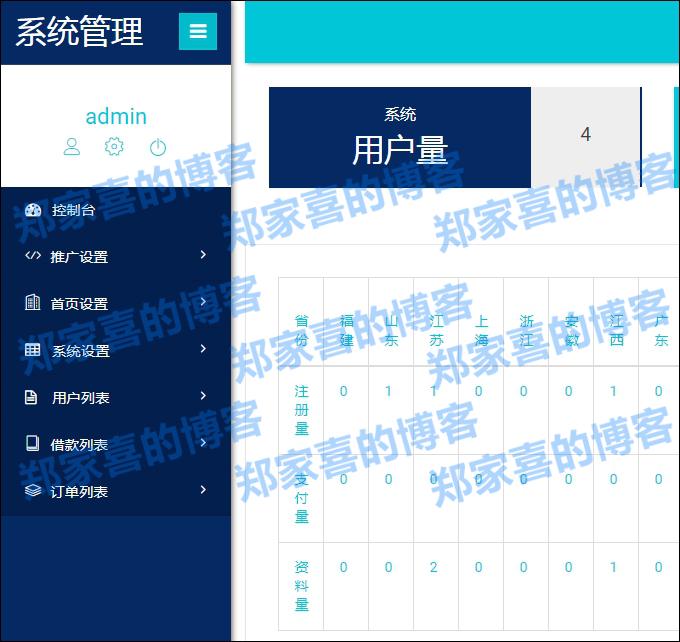680x642 pixels.
Task: Open the gear settings icon under admin
Action: [x=114, y=147]
